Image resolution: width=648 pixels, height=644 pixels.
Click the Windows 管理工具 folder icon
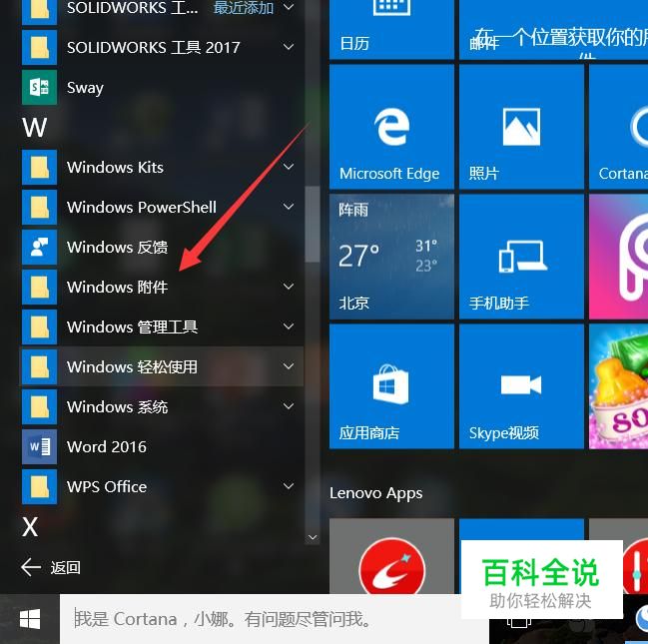click(39, 326)
